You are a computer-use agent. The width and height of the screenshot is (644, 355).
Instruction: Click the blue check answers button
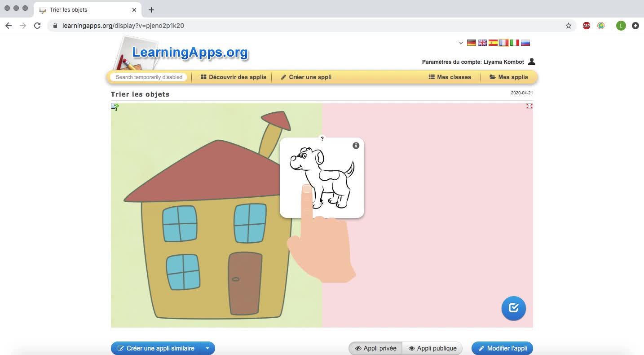(513, 308)
